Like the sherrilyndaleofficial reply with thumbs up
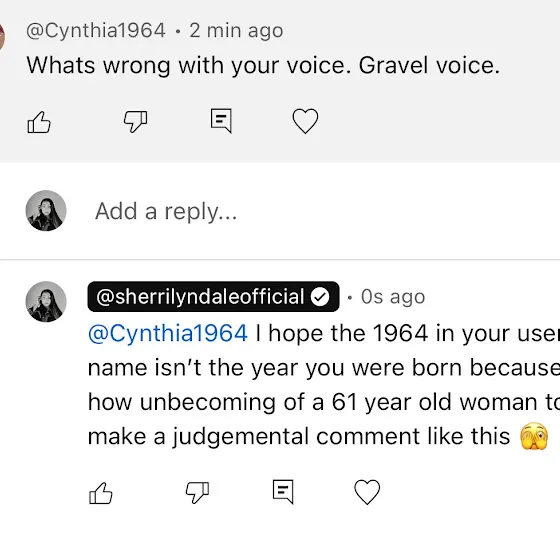The height and width of the screenshot is (560, 560). point(101,493)
